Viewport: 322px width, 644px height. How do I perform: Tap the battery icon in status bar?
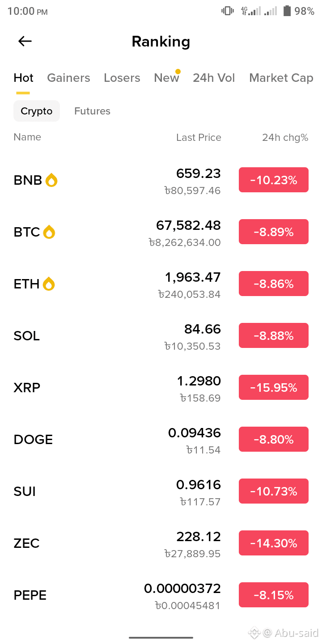coord(287,11)
